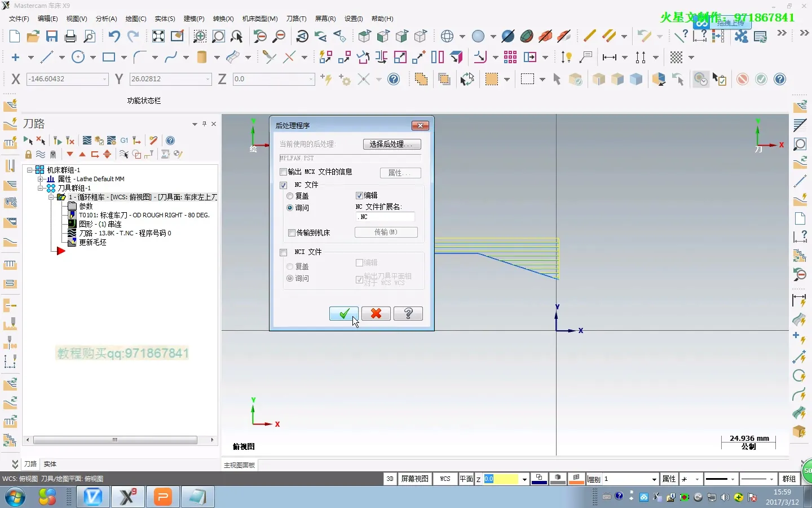This screenshot has width=812, height=508.
Task: Click the green checkmark OK button
Action: pos(344,313)
